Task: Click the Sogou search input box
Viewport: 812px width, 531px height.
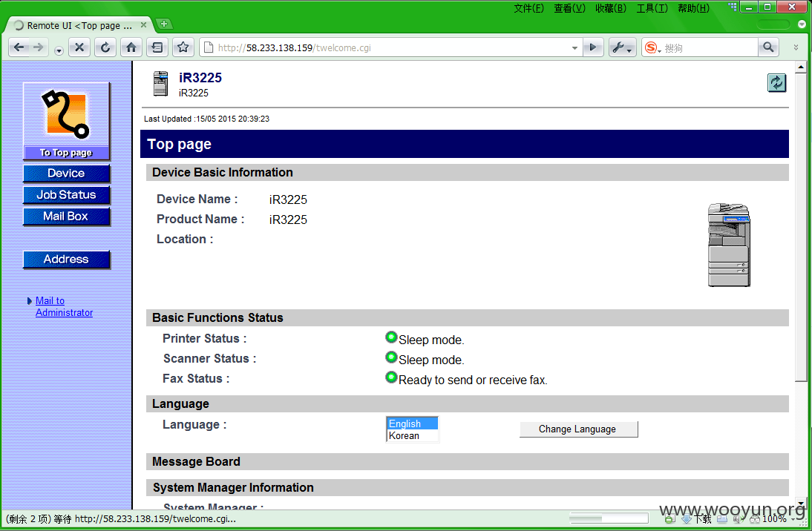Action: coord(710,47)
